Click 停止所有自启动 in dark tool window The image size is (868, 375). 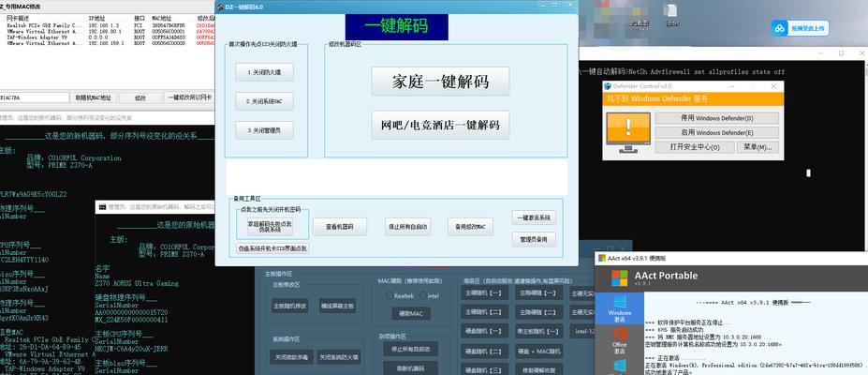coord(410,349)
